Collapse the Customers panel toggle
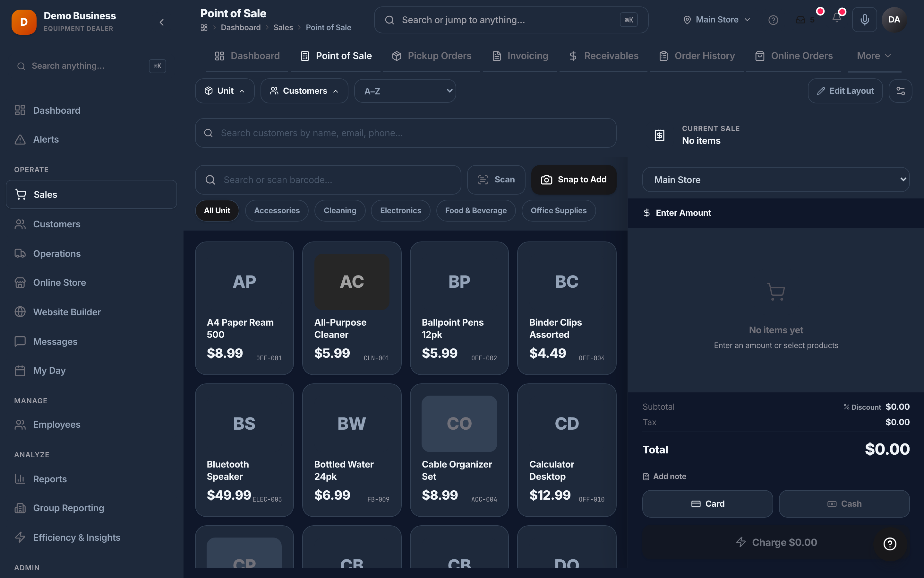This screenshot has height=578, width=924. pos(304,91)
